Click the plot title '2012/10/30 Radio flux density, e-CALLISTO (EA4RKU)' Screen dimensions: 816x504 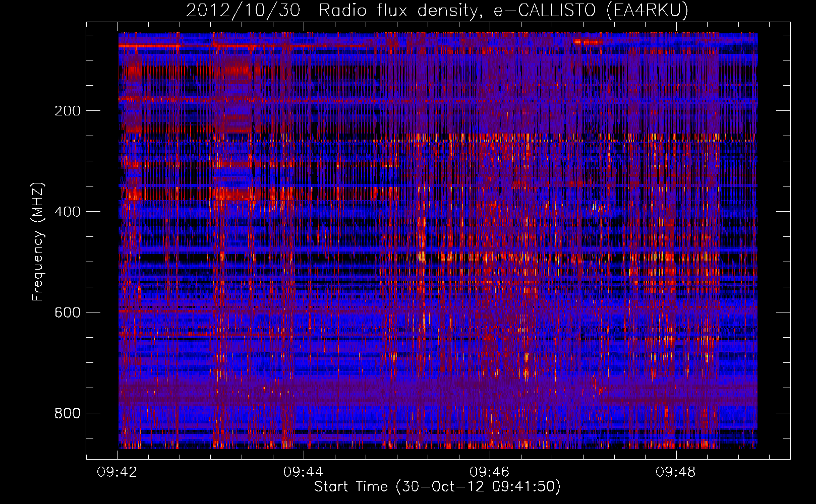(437, 10)
